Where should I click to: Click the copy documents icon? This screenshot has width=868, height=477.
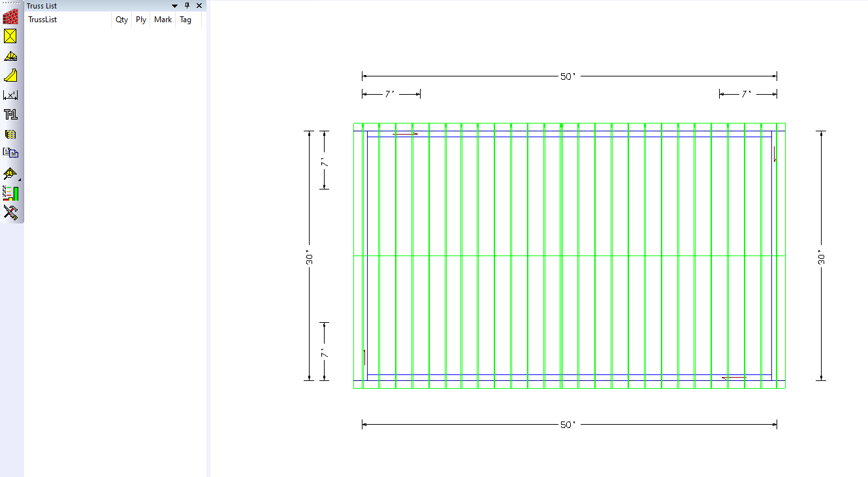click(x=10, y=153)
